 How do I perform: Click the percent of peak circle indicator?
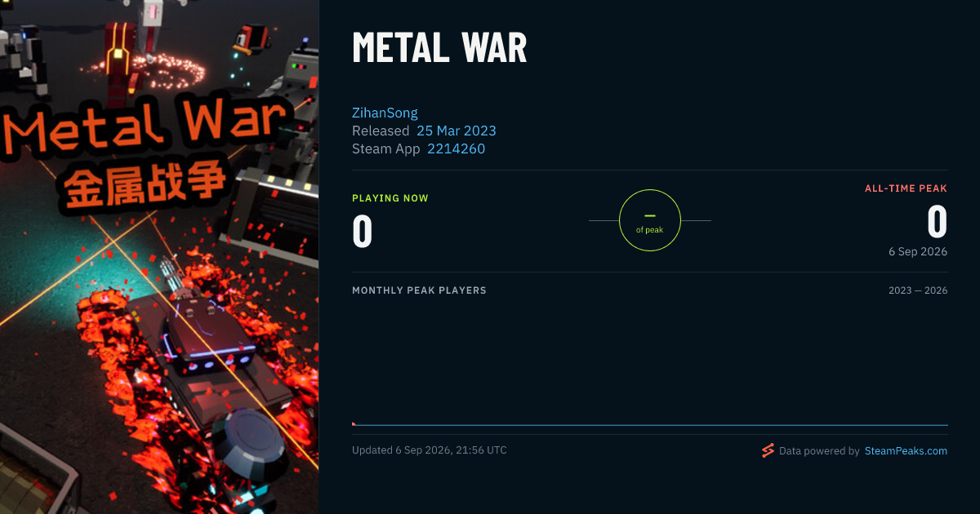[650, 220]
